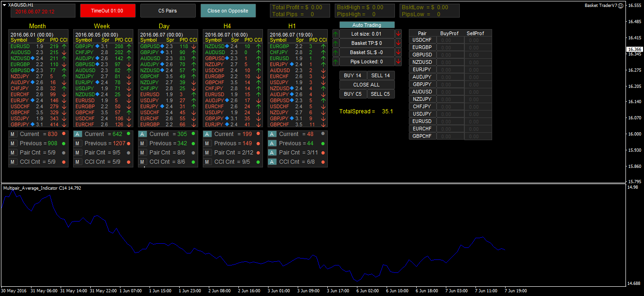Click NZDUSD top row in H4 table

233,46
